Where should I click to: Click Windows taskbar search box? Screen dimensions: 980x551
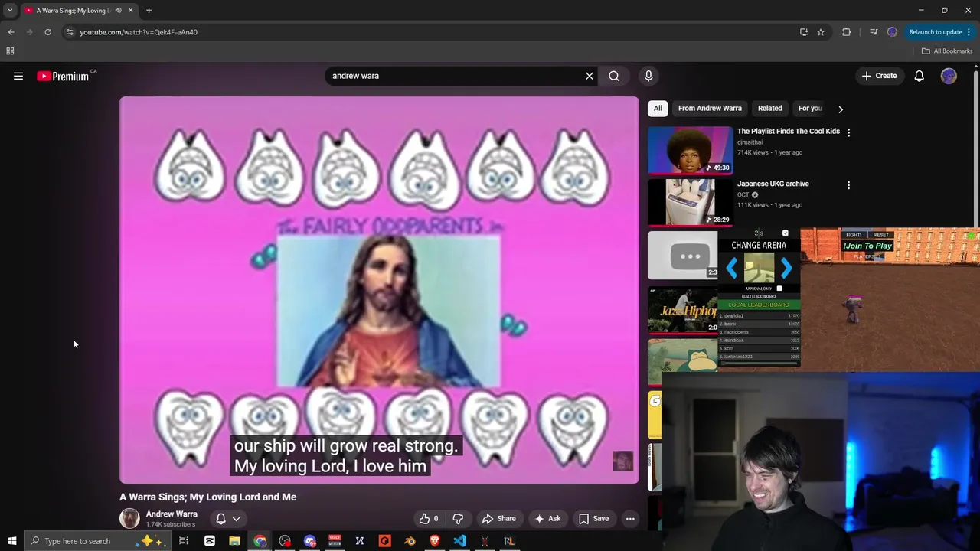[97, 541]
